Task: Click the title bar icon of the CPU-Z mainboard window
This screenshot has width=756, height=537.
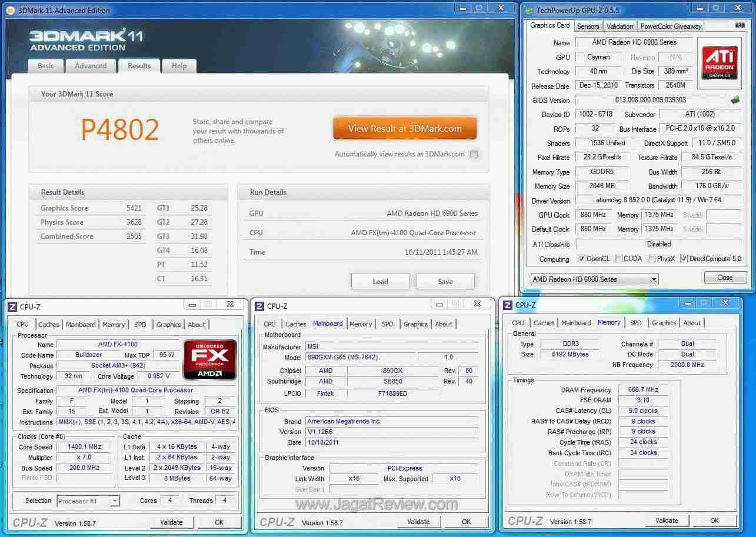Action: pyautogui.click(x=259, y=306)
